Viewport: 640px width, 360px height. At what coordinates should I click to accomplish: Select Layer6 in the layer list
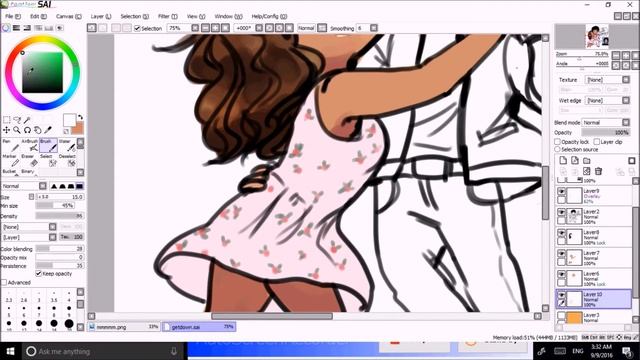pyautogui.click(x=593, y=278)
